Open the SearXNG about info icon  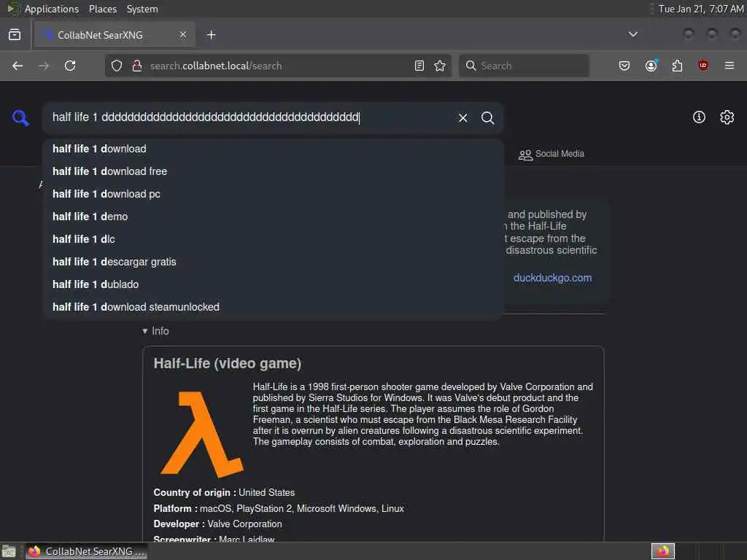pos(699,117)
